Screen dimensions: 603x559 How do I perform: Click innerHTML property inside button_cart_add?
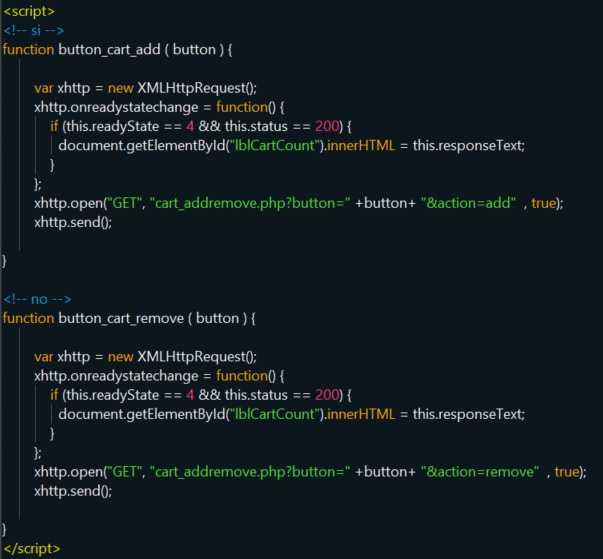click(x=361, y=146)
